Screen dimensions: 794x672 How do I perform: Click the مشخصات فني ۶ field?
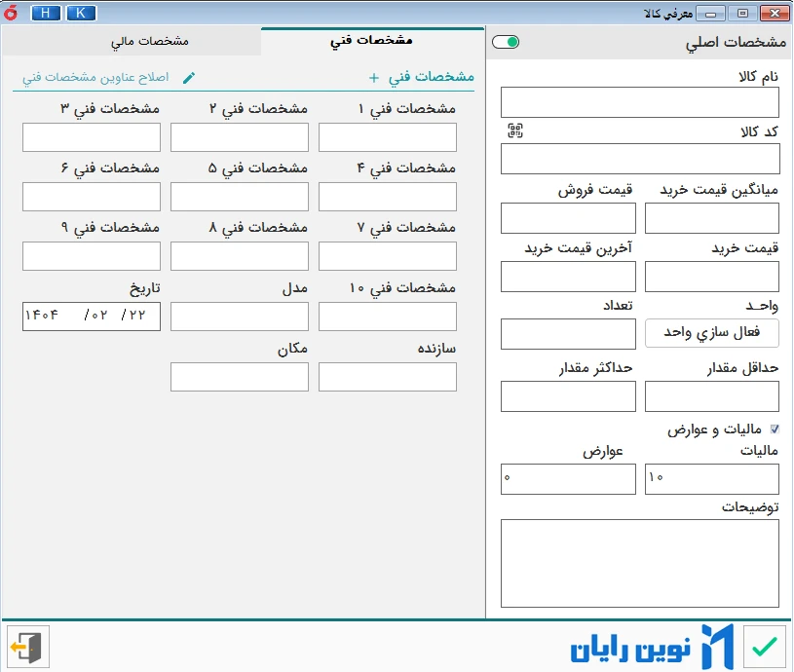(x=92, y=197)
